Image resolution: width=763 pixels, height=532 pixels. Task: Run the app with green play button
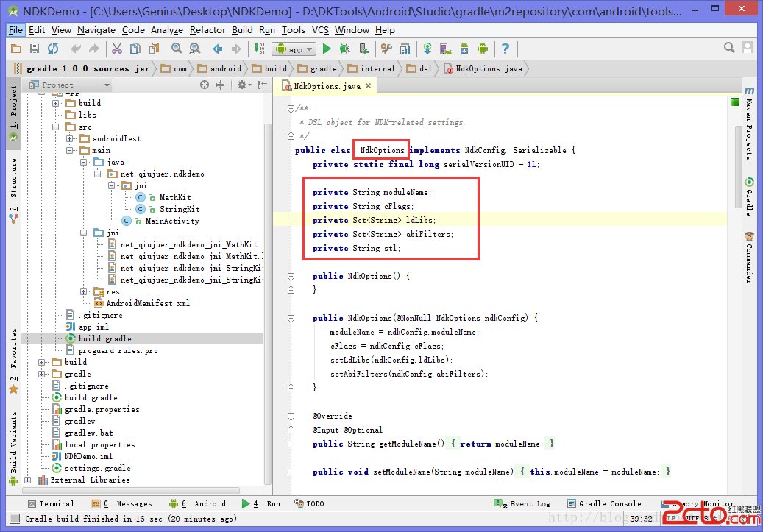[326, 49]
